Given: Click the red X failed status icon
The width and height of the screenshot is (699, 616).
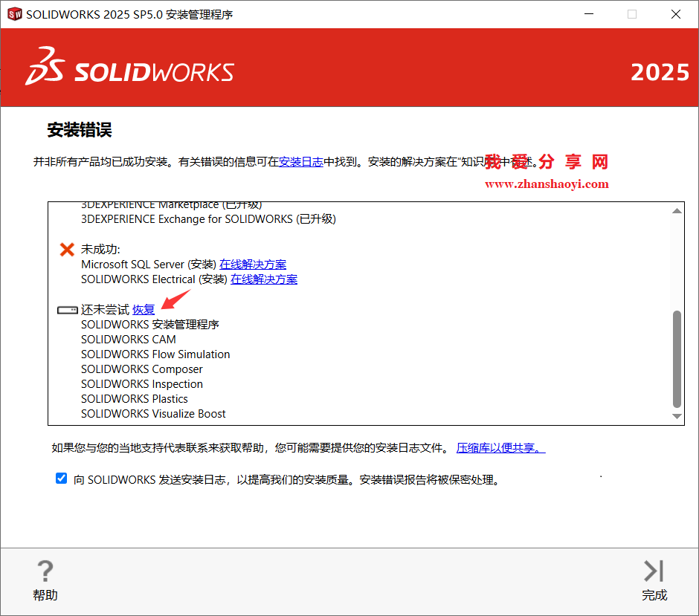Looking at the screenshot, I should coord(67,250).
